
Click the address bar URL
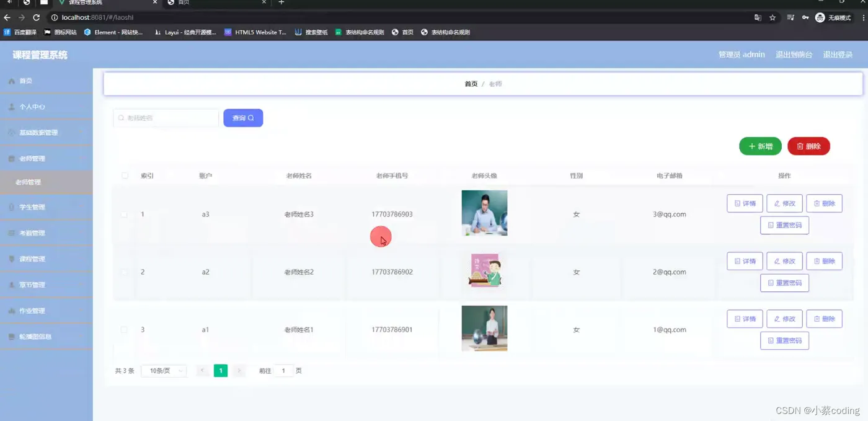[98, 17]
